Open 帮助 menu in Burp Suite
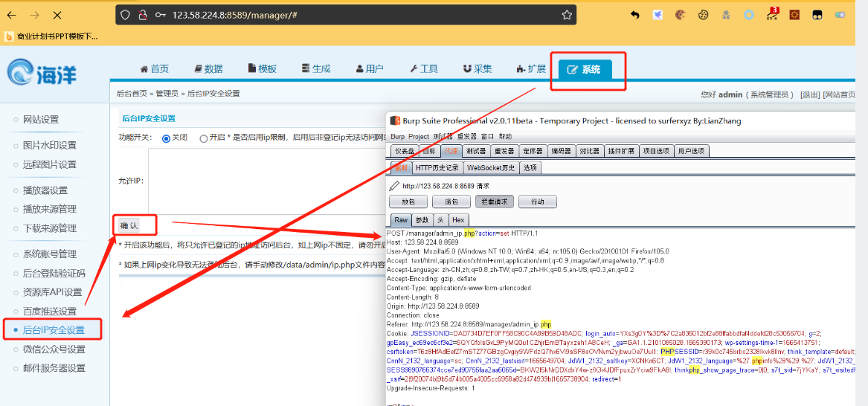 click(x=505, y=137)
